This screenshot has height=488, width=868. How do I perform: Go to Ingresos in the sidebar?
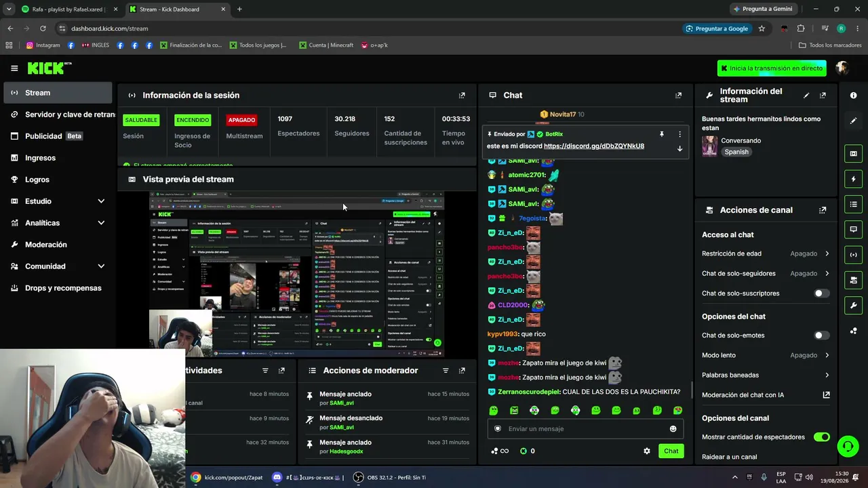click(58, 158)
